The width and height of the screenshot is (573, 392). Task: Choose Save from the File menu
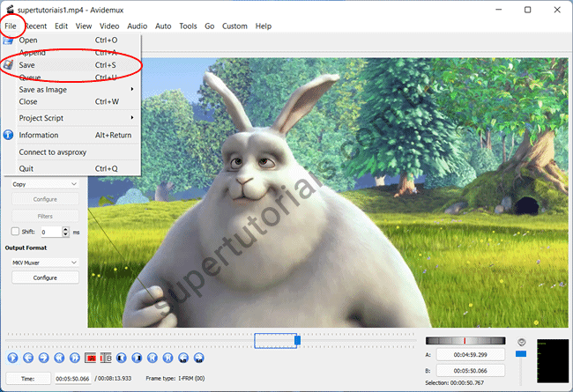[28, 65]
